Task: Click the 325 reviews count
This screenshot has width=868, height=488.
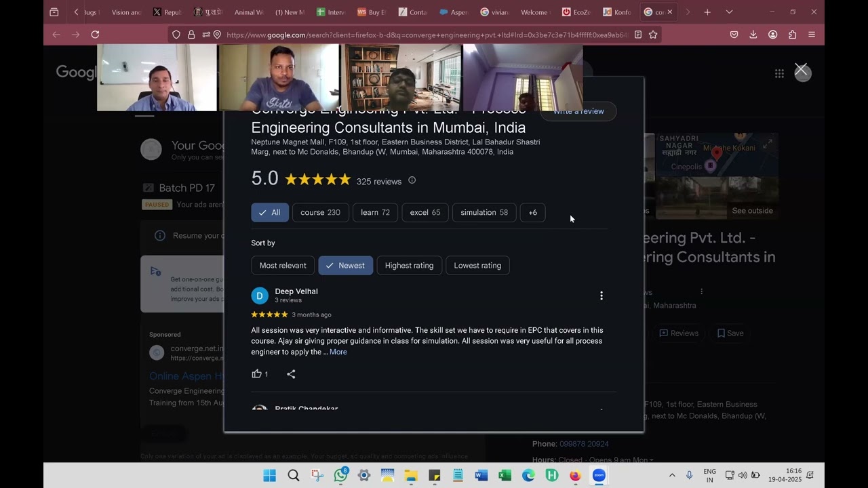Action: pyautogui.click(x=379, y=182)
